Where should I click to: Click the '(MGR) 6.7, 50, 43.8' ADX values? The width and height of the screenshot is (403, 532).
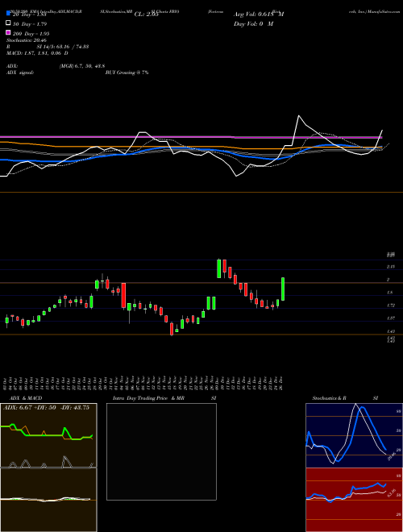click(81, 66)
